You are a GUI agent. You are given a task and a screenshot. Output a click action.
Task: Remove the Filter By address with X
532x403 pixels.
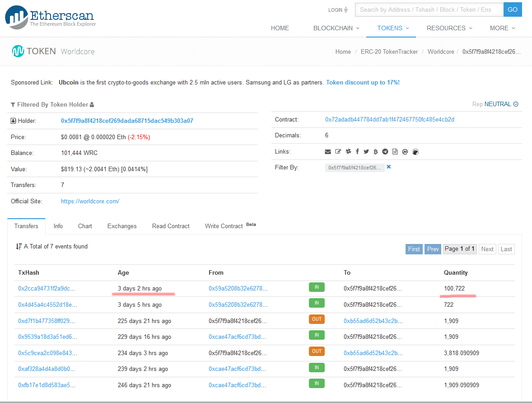[389, 167]
